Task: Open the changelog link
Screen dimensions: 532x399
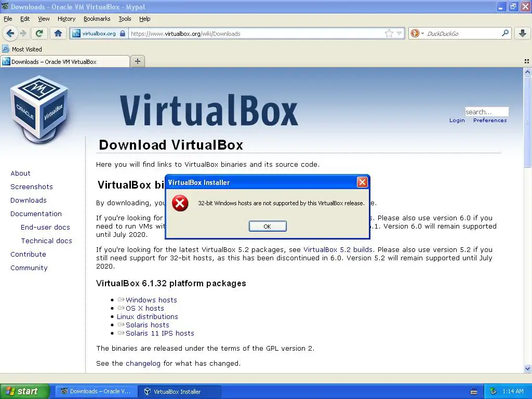Action: (143, 364)
